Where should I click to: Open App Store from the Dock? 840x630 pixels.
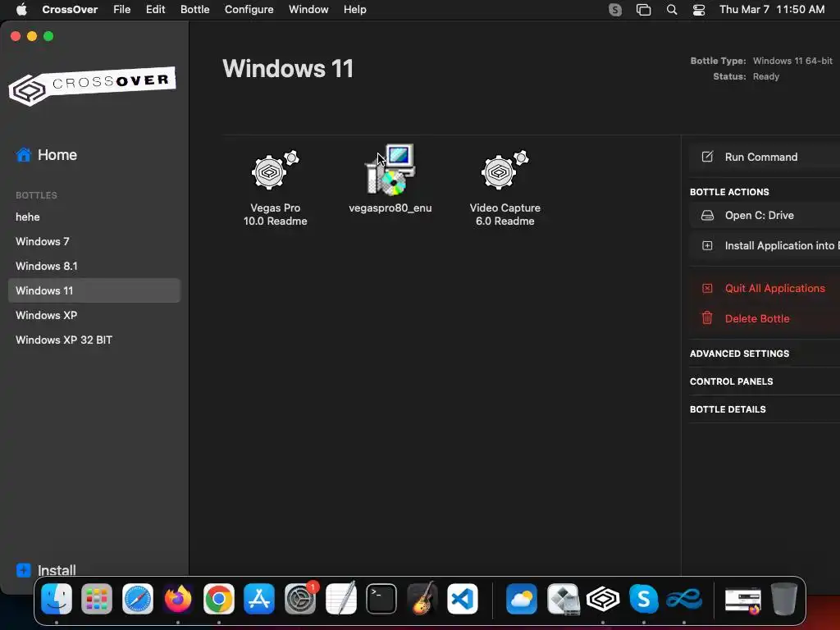pyautogui.click(x=259, y=599)
